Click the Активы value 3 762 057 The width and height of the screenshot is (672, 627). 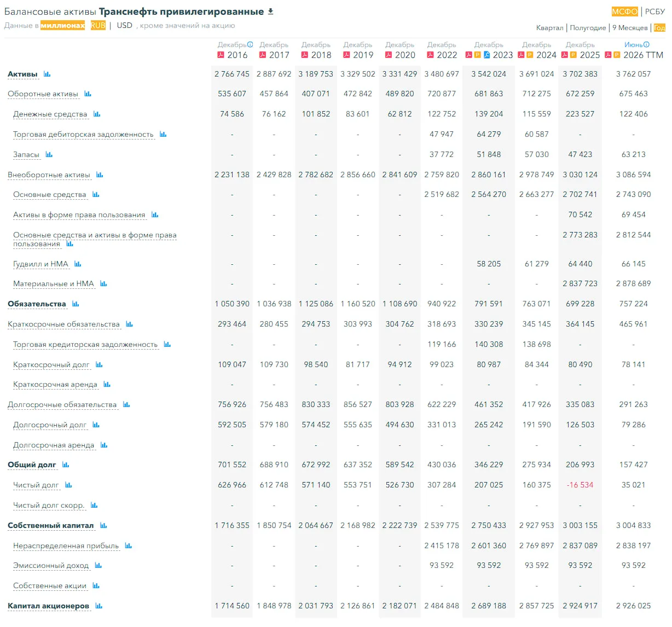coord(634,74)
